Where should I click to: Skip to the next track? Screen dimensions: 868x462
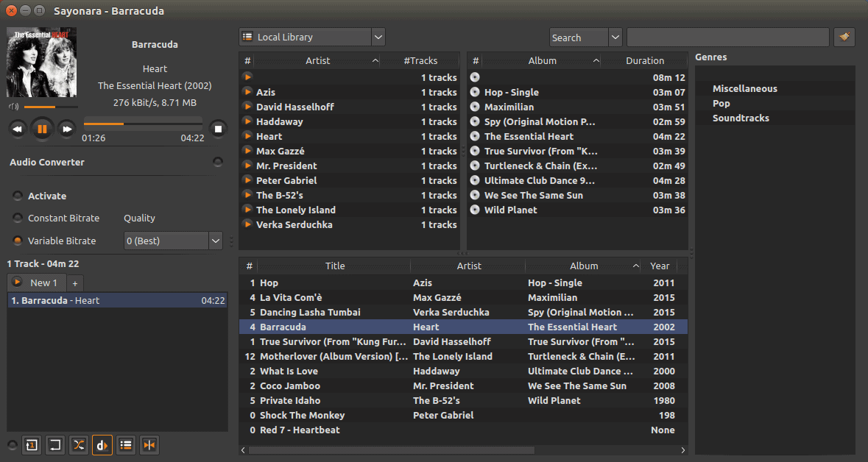pos(66,129)
